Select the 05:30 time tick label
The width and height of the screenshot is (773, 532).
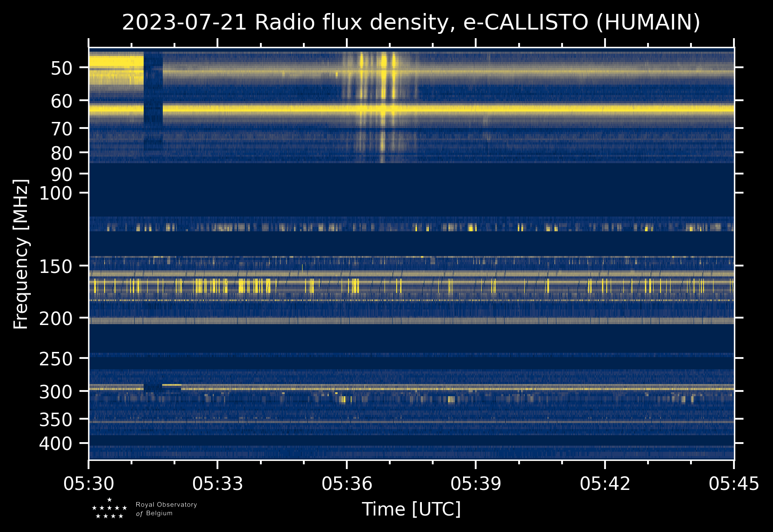coord(89,483)
